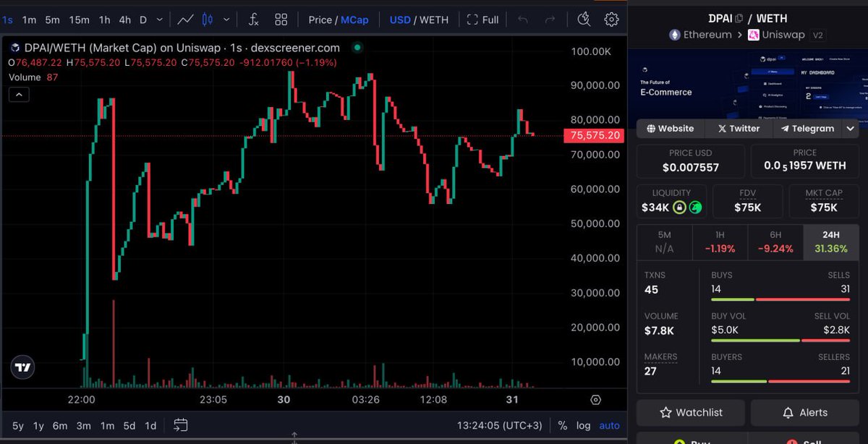Viewport: 868px width, 444px height.
Task: Click the DPAI token icon in chart legend
Action: click(x=15, y=48)
